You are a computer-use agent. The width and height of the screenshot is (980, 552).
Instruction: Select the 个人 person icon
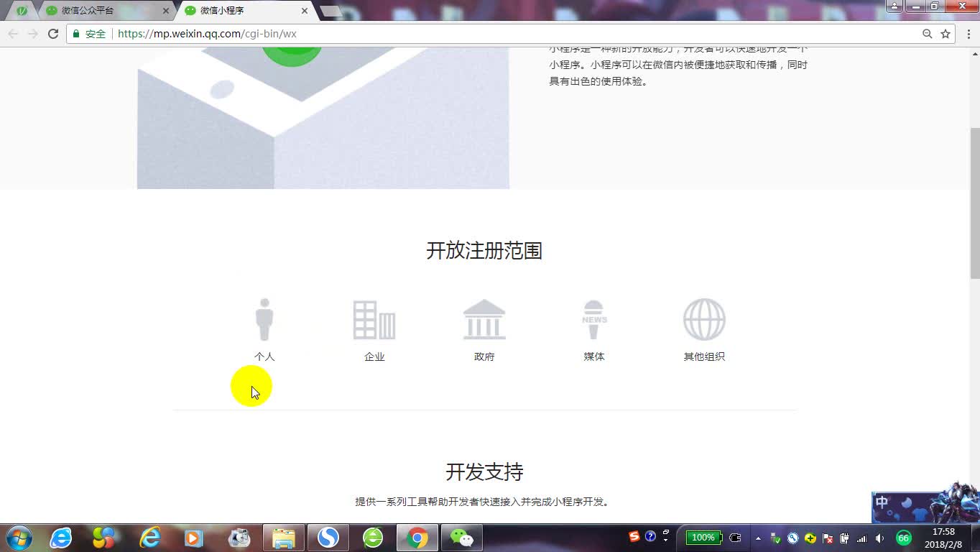[265, 318]
